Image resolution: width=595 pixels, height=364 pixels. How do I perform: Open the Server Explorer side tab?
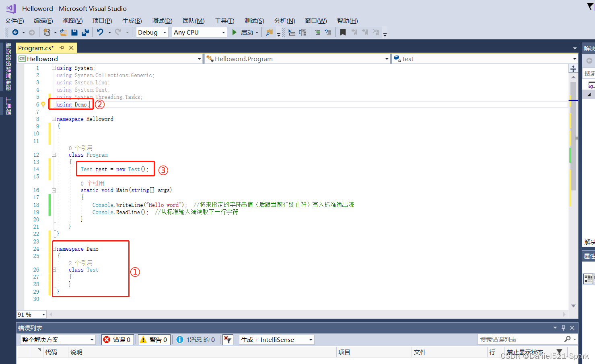click(x=8, y=67)
